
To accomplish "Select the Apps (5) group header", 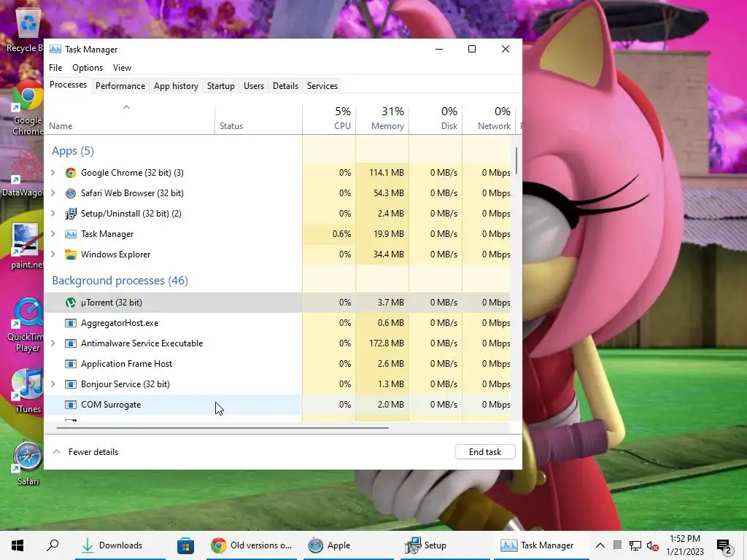I will pyautogui.click(x=73, y=151).
